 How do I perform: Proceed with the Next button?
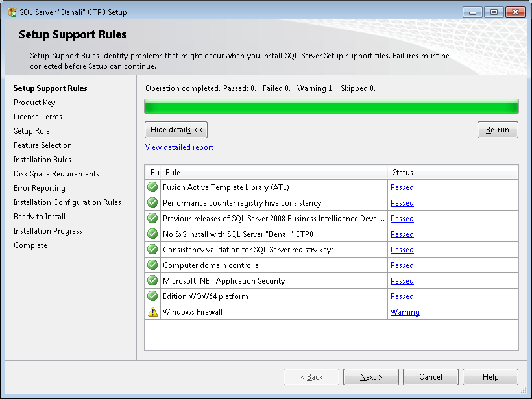tap(371, 377)
